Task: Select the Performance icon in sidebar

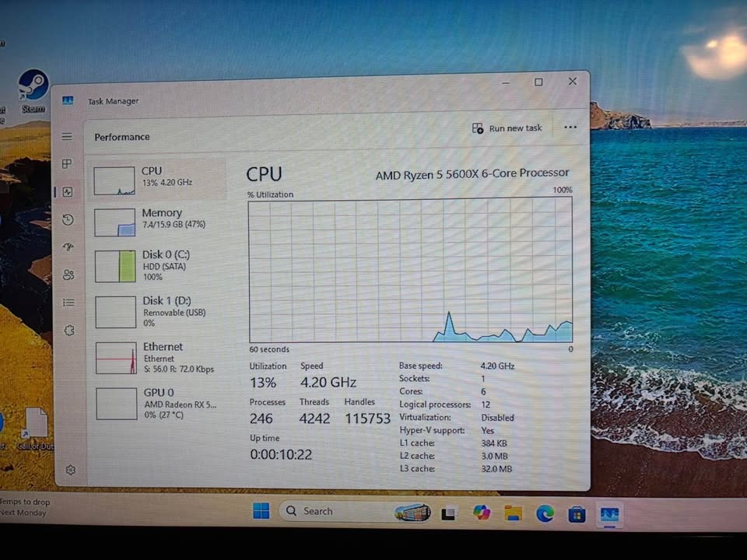Action: point(68,192)
